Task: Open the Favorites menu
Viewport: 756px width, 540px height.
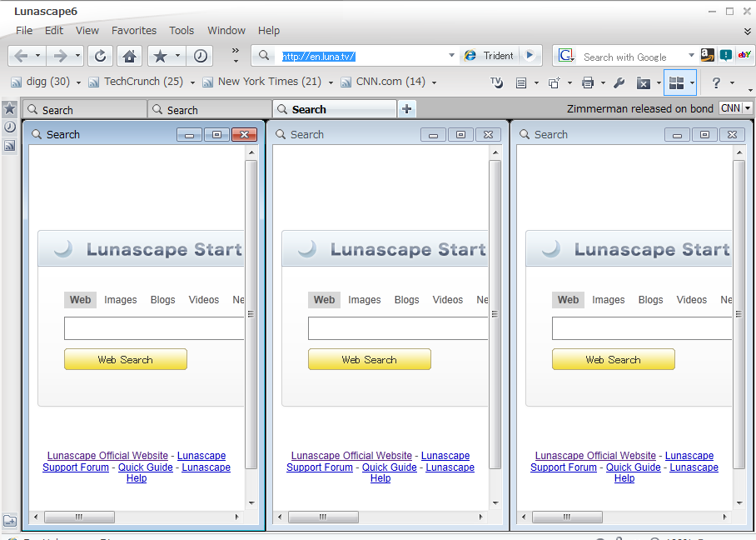Action: [134, 31]
